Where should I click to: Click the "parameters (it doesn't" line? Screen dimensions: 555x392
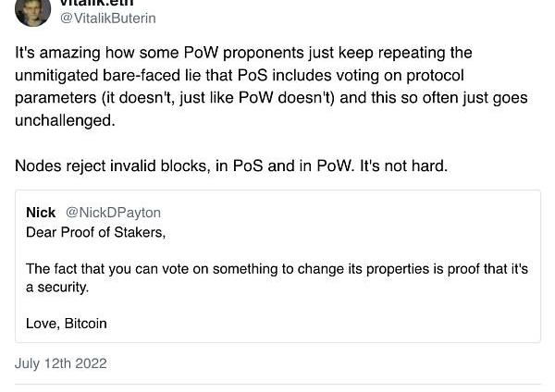(271, 98)
